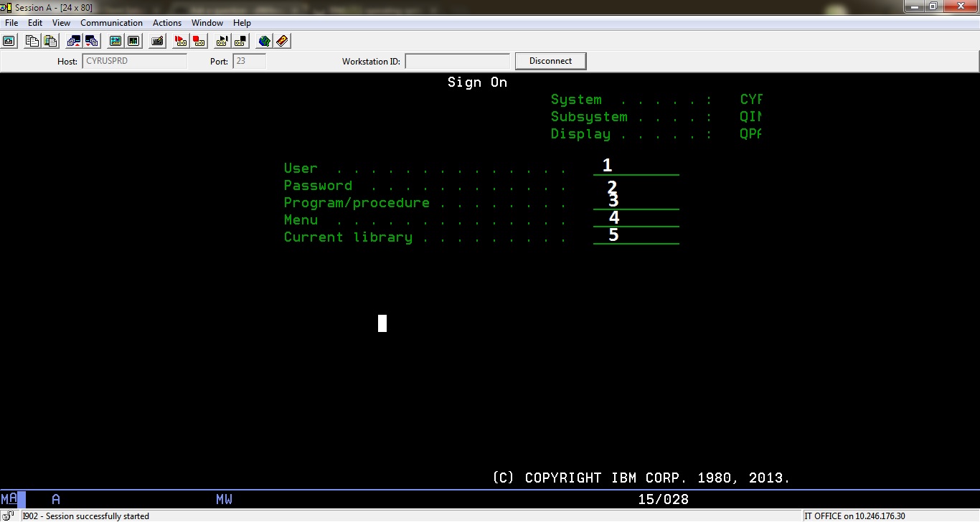Open the Communication menu

pyautogui.click(x=111, y=22)
